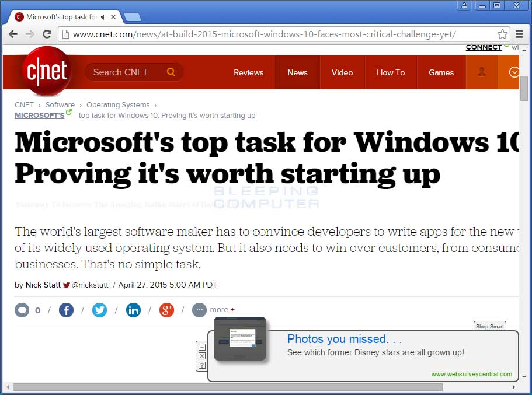The image size is (532, 395).
Task: Go to Operating Systems breadcrumb
Action: coord(118,105)
